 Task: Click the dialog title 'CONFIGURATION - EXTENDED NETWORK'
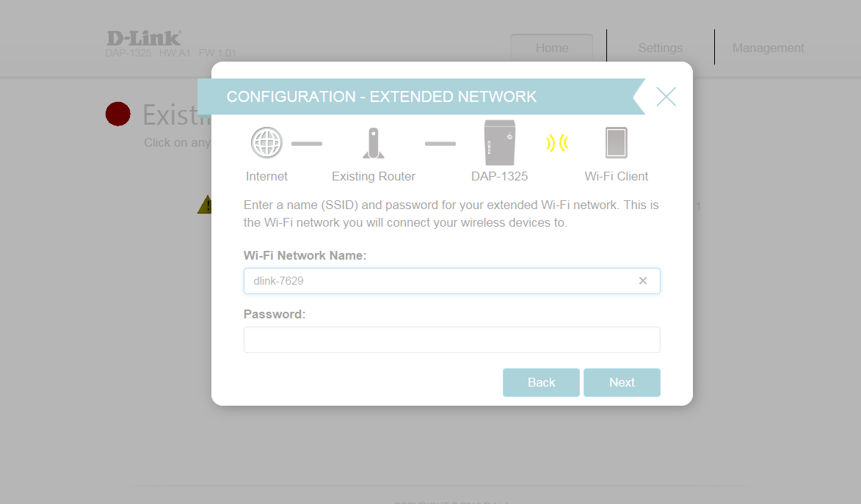pos(381,97)
